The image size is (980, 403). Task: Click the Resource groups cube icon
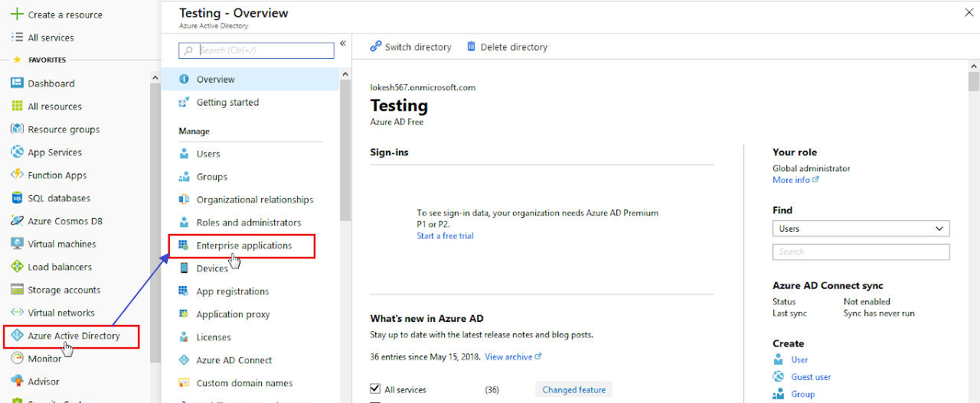[17, 129]
